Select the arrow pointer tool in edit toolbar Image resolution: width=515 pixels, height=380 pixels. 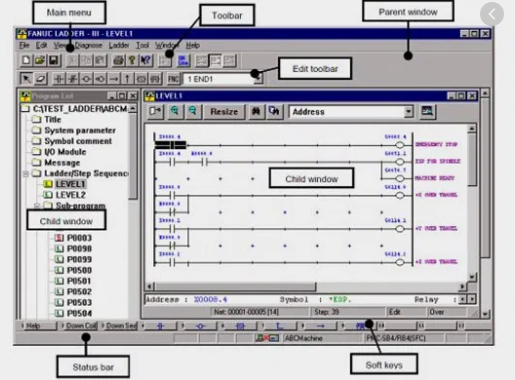point(26,79)
